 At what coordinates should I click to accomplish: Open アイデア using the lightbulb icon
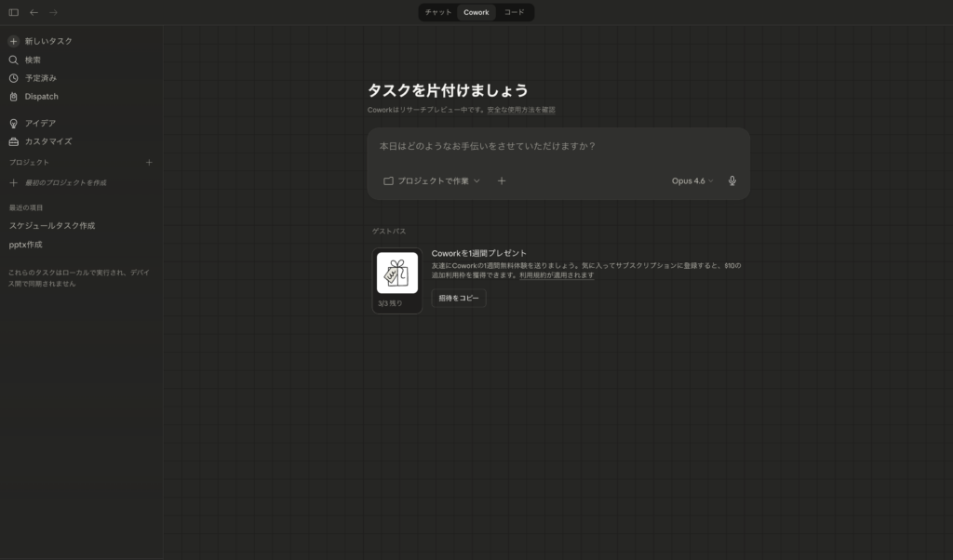[x=35, y=122]
